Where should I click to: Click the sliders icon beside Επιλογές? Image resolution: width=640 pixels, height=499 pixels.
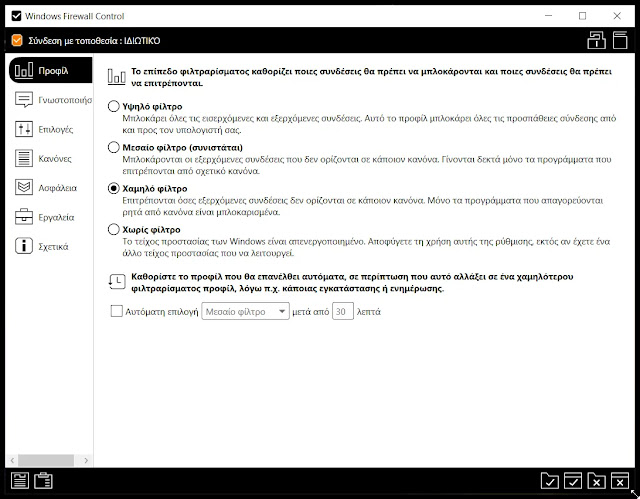pos(24,129)
